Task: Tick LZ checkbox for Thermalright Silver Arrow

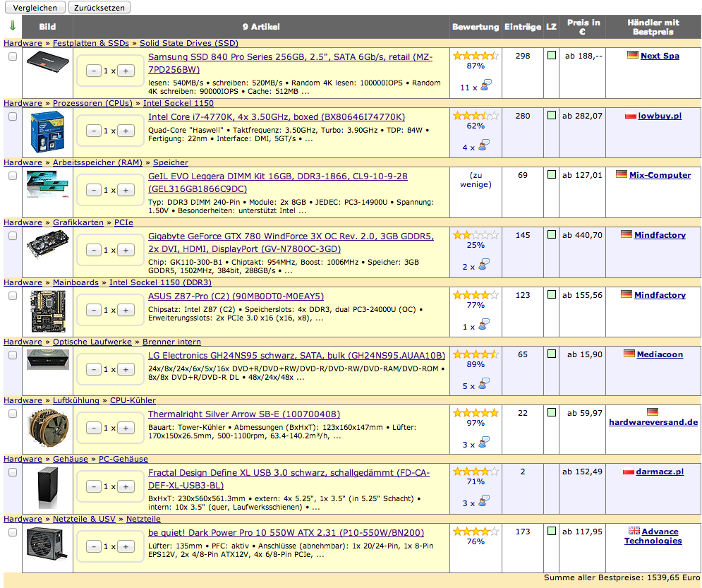Action: (x=552, y=412)
